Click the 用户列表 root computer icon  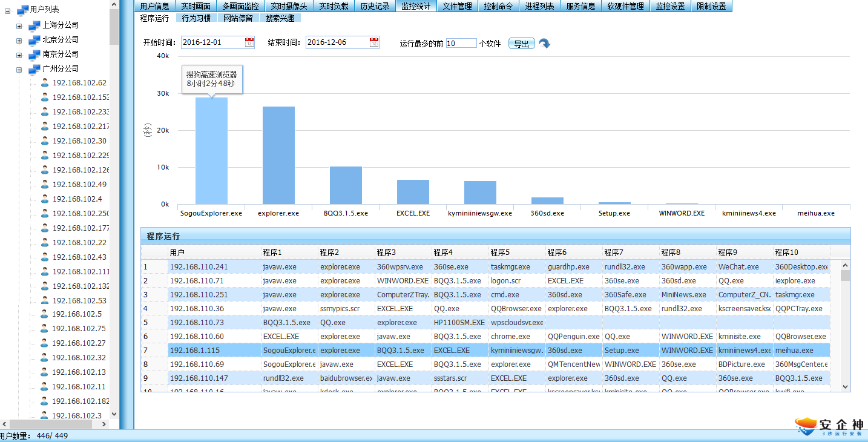click(x=23, y=10)
